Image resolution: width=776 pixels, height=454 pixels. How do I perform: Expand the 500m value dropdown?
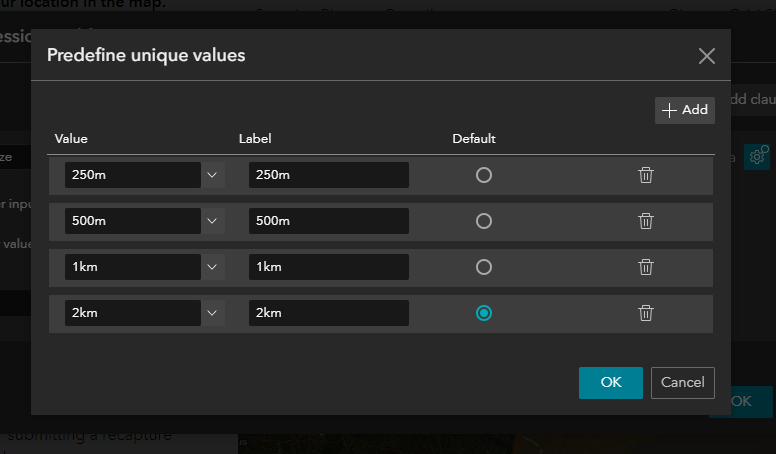(x=212, y=221)
